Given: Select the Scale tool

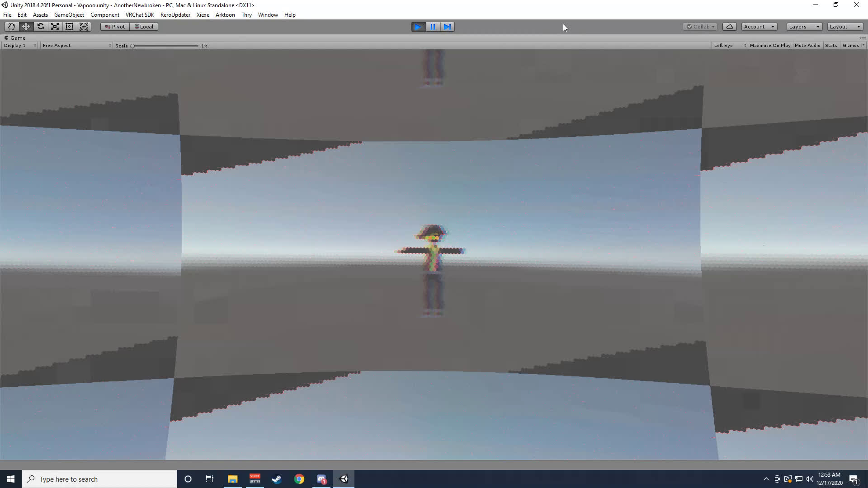Looking at the screenshot, I should (x=55, y=27).
